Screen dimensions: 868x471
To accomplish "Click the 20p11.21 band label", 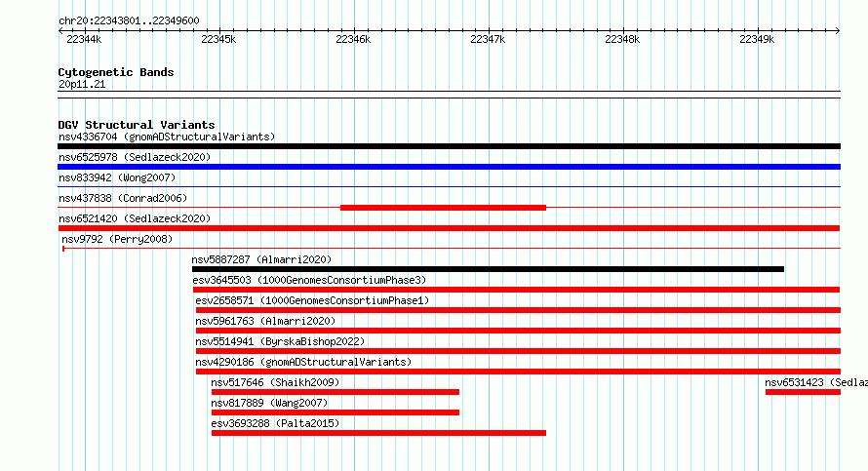I will coord(82,84).
